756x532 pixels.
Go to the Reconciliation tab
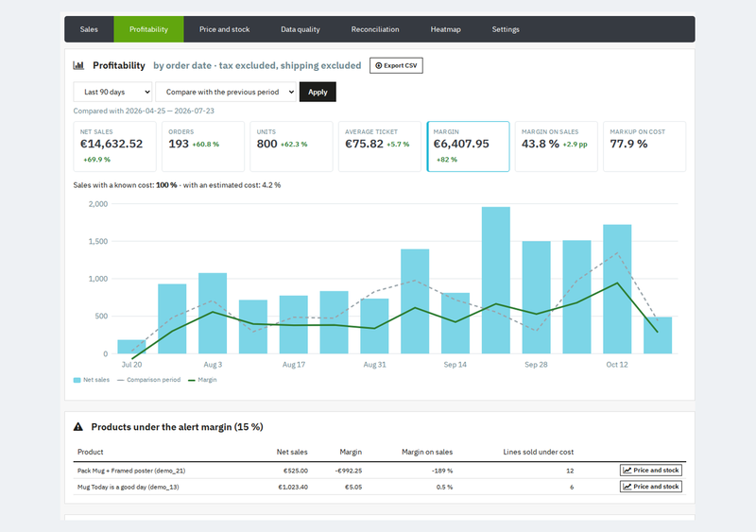click(375, 29)
